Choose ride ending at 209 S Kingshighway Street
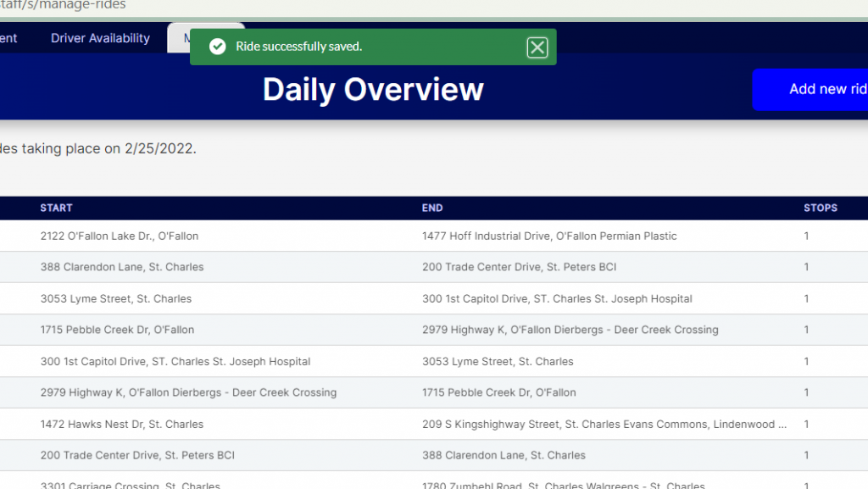This screenshot has width=868, height=489. coord(604,424)
